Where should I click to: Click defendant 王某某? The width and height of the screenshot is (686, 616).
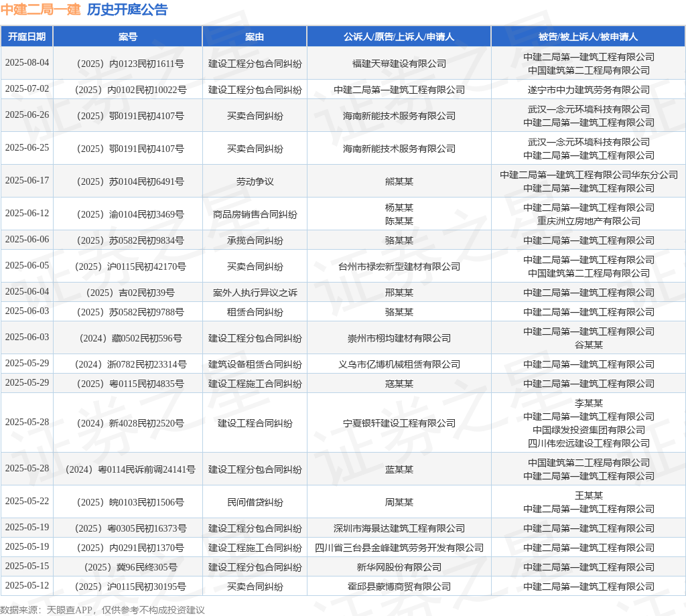(588, 495)
